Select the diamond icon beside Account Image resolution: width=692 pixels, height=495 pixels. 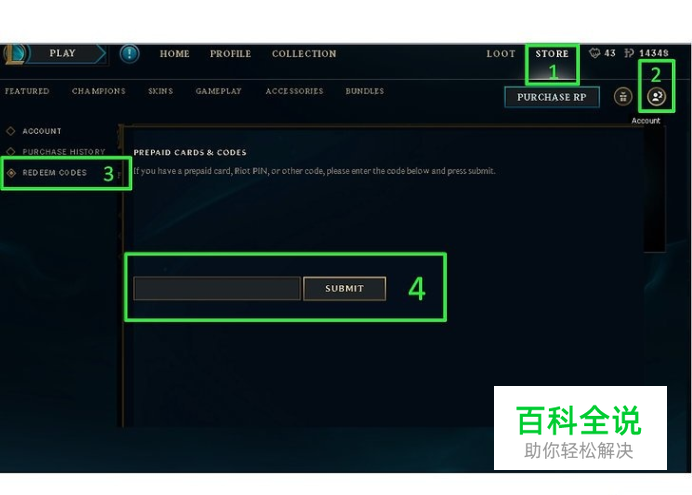point(11,131)
